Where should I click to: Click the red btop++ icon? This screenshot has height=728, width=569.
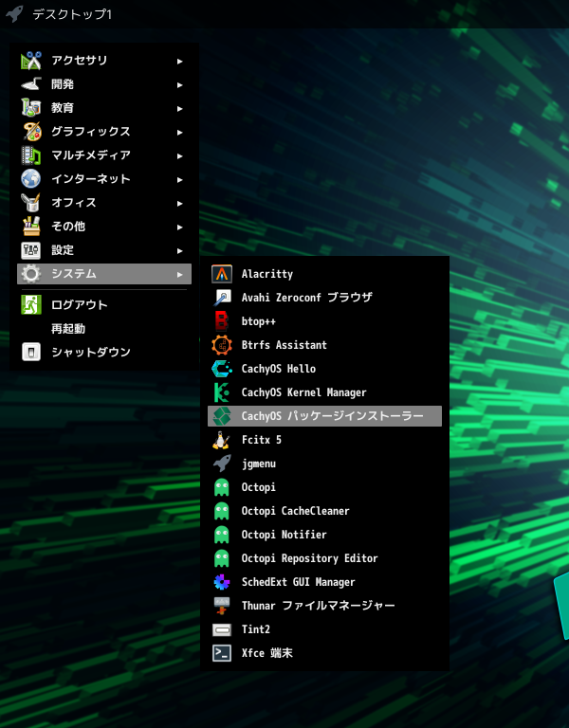[x=222, y=321]
